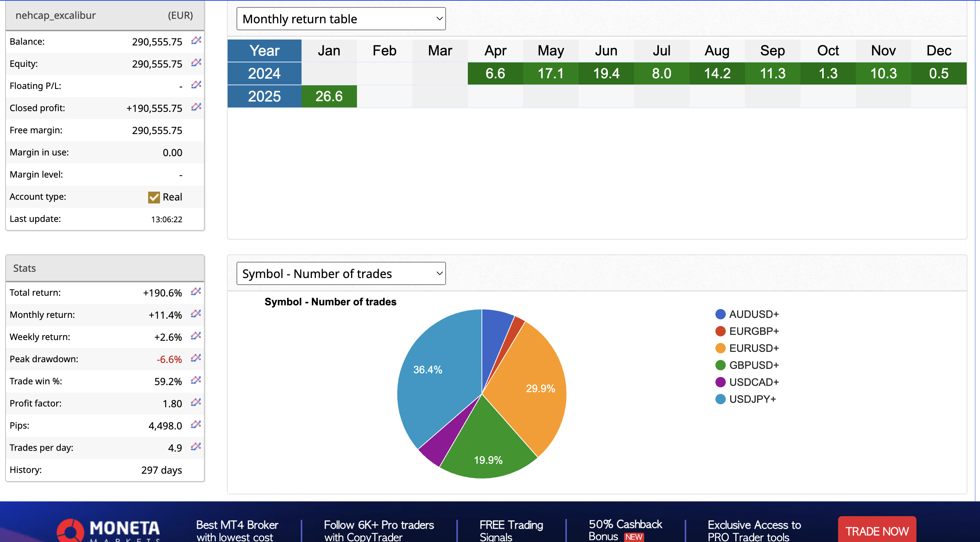
Task: Click the chart icon next to Monthly return
Action: pos(195,313)
